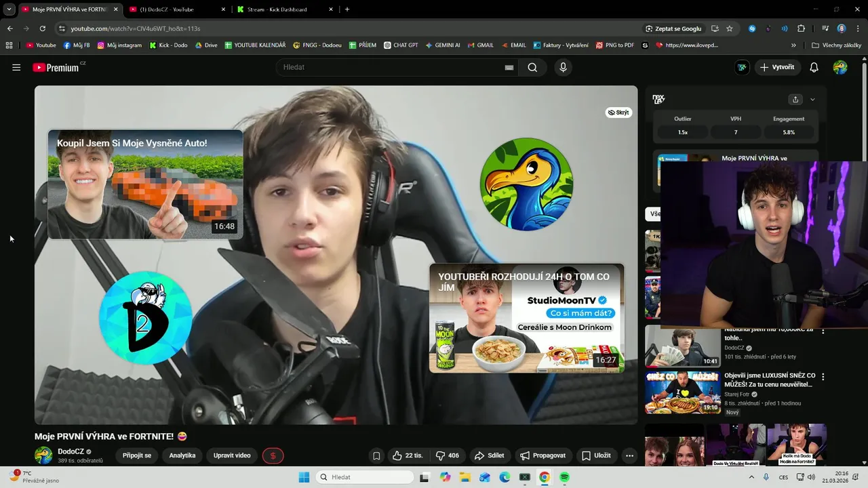
Task: Go back in browser history
Action: [x=9, y=28]
